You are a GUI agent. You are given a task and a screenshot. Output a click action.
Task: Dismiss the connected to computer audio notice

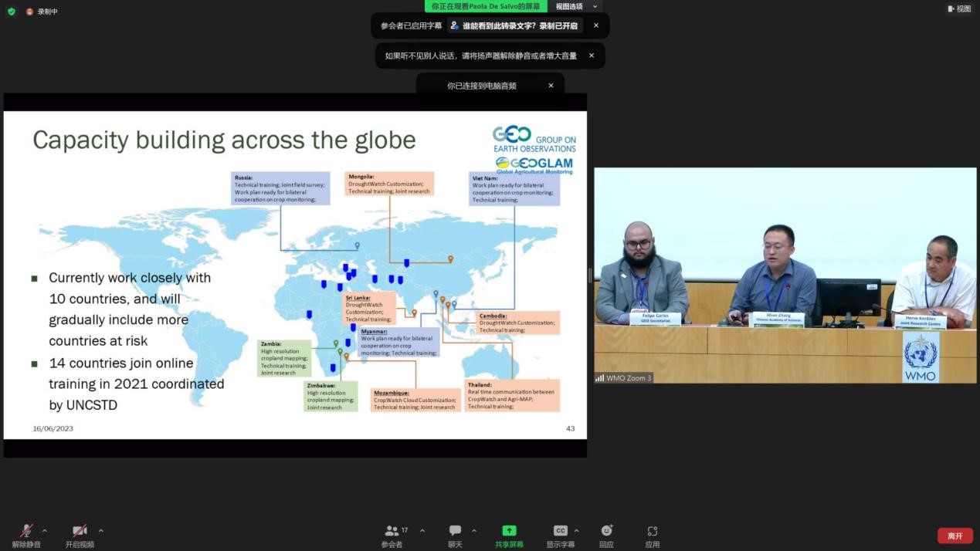551,86
